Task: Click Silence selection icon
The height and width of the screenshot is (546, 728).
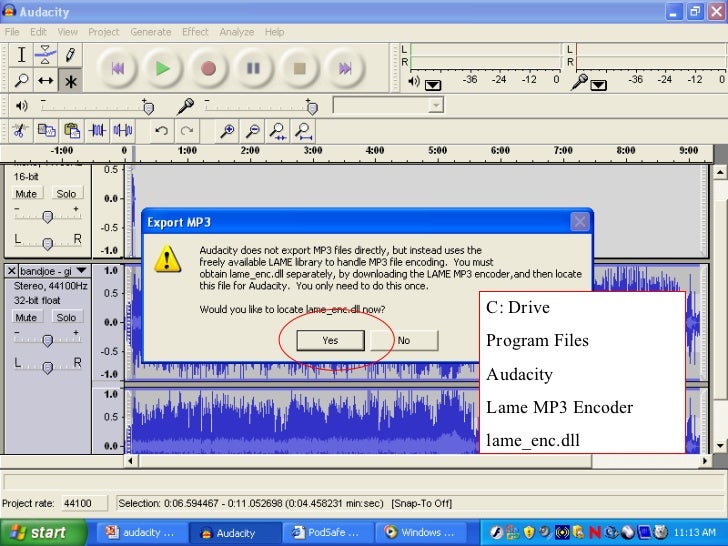Action: (x=123, y=130)
